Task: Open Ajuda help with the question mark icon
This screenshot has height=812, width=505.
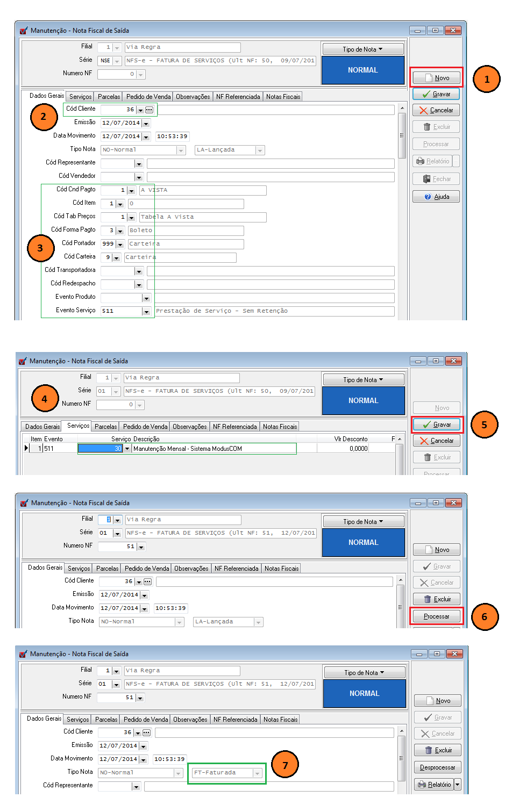Action: [x=436, y=197]
